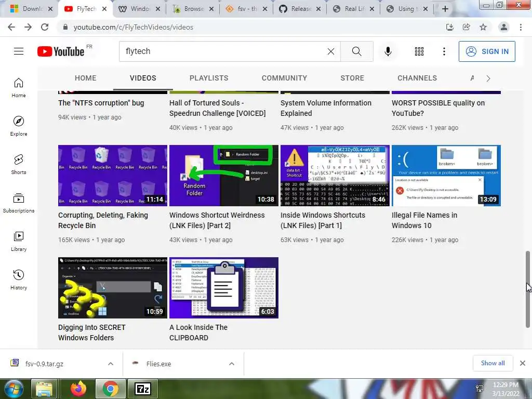The width and height of the screenshot is (532, 399).
Task: Select the VIDEOS channel tab
Action: 143,78
